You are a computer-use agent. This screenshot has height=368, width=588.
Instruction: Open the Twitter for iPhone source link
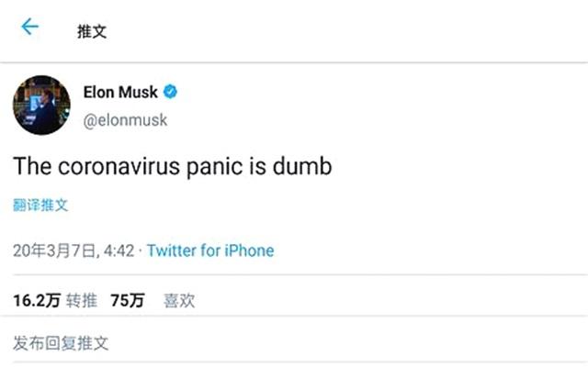pos(210,250)
